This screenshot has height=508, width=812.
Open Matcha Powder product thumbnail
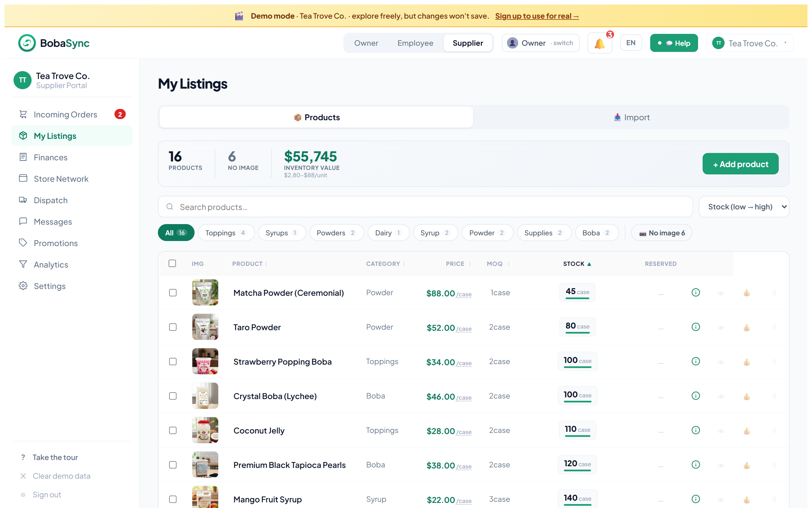[x=205, y=292]
